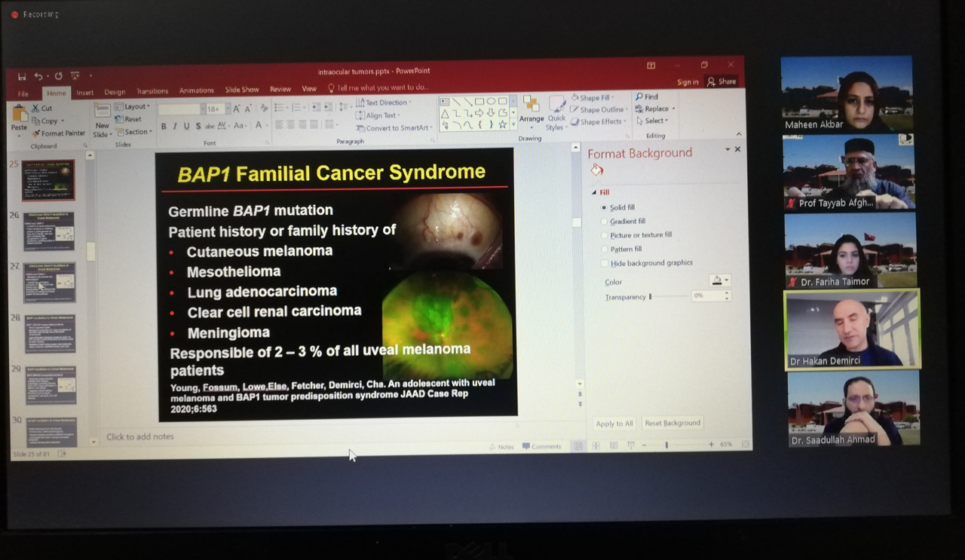Switch to the Insert ribbon tab
This screenshot has width=965, height=560.
84,93
